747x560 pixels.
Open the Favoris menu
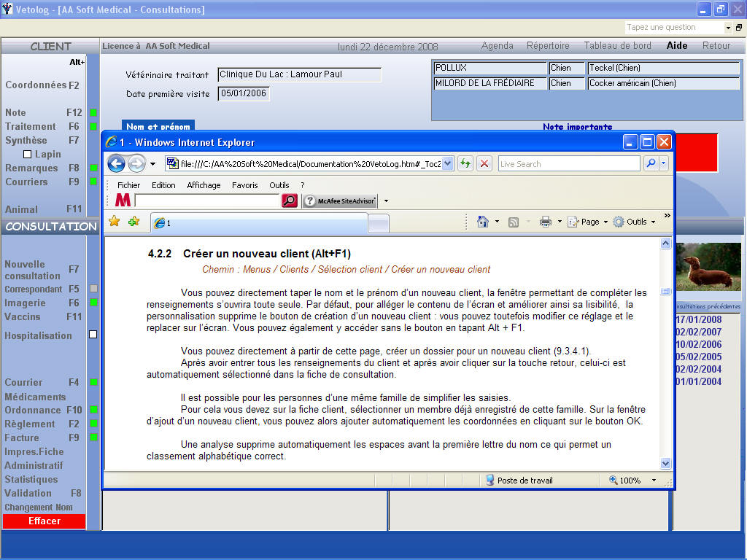pos(245,185)
